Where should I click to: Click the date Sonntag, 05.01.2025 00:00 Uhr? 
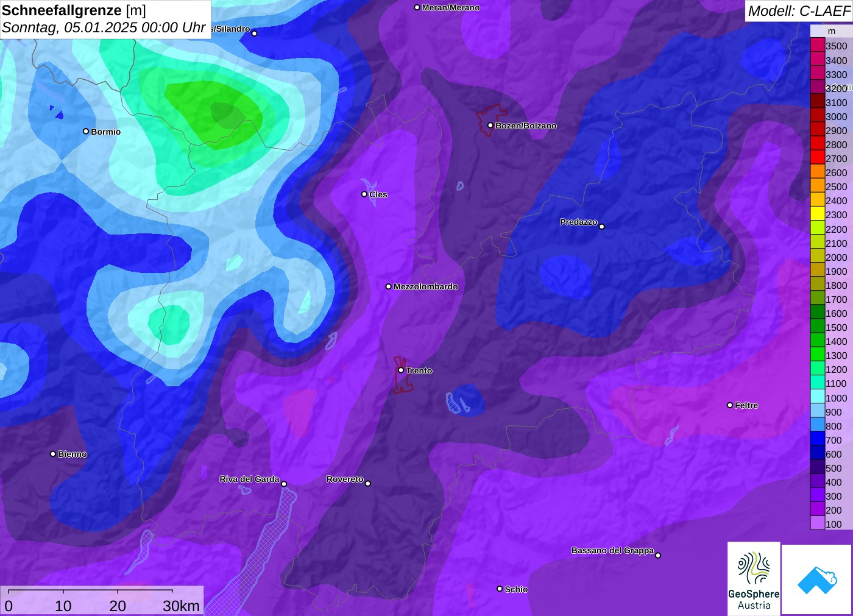[x=104, y=27]
